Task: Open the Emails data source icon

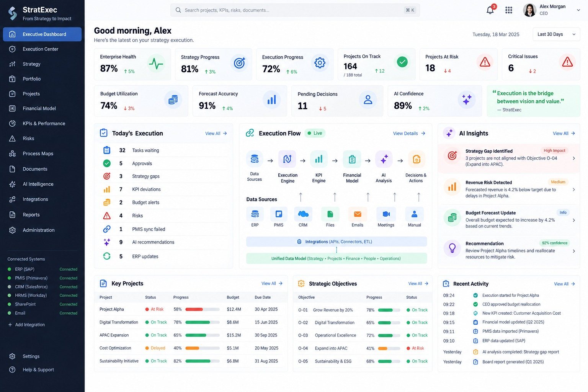Action: tap(358, 214)
